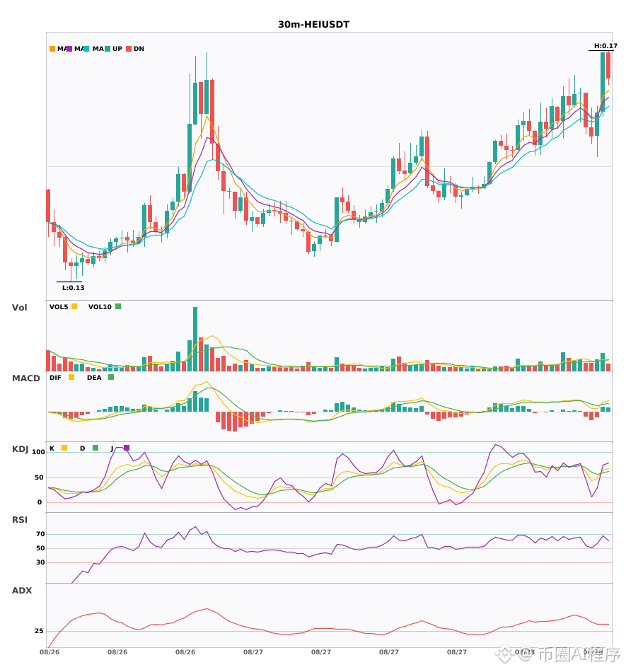Click the 70 axis value in RSI

(40, 534)
